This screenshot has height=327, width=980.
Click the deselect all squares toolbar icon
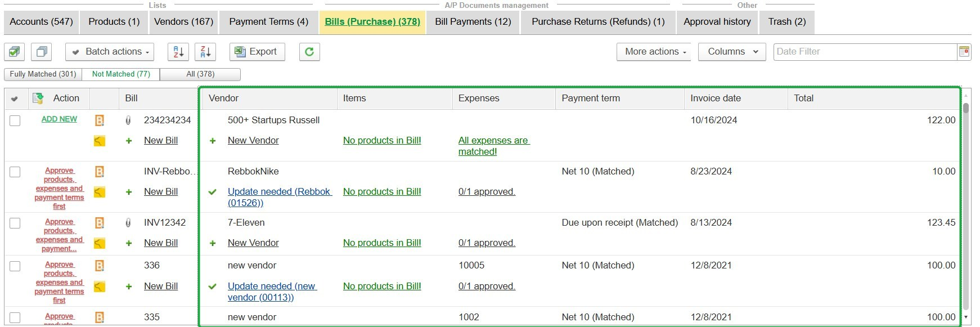[x=41, y=52]
